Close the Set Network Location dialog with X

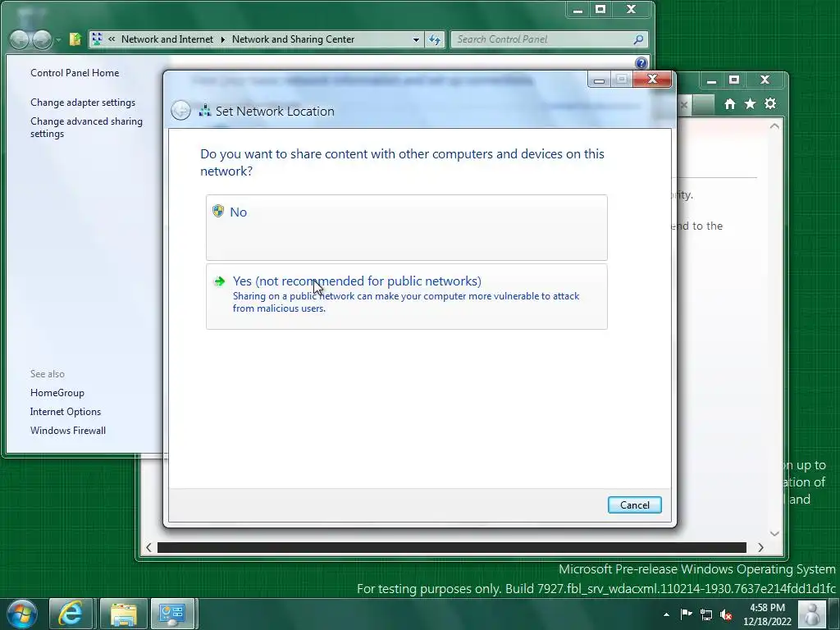point(652,79)
